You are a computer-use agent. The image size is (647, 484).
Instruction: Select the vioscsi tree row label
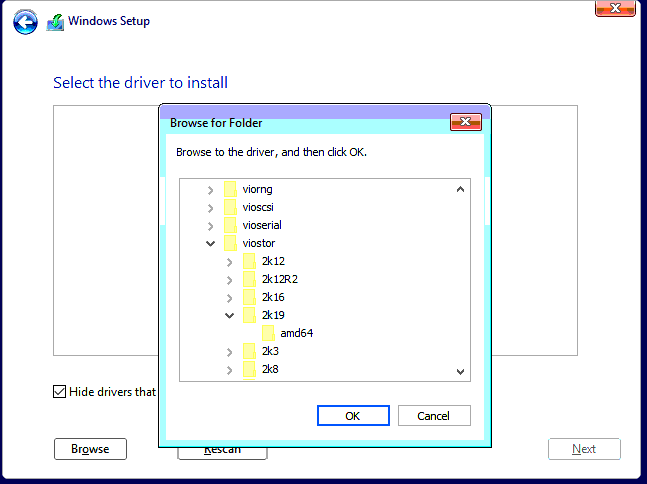[258, 207]
